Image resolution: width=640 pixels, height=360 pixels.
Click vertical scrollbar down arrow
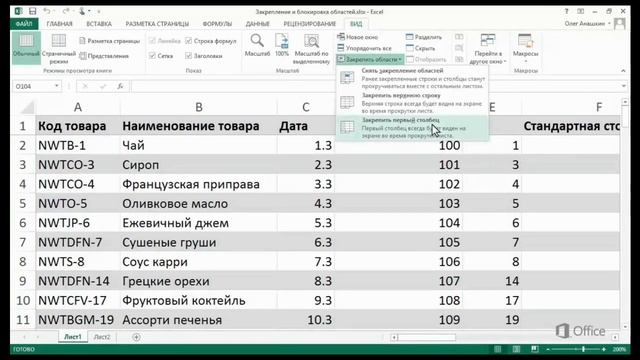pyautogui.click(x=625, y=327)
